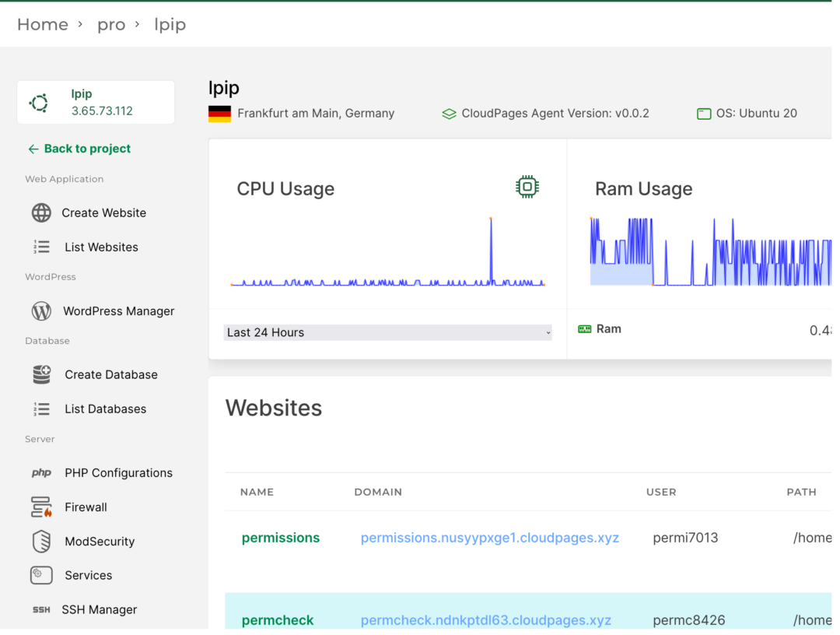Viewport: 840px width, 635px height.
Task: Click the Back to project link
Action: coord(79,149)
